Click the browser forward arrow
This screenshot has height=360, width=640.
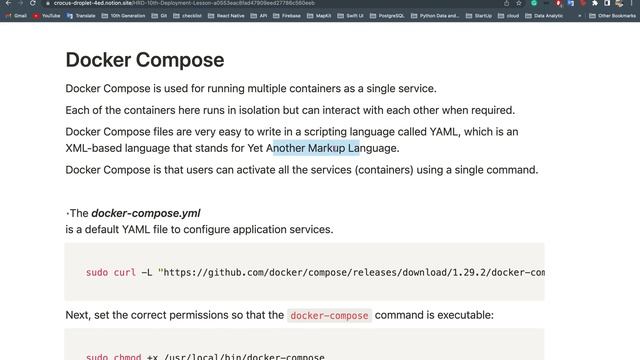pos(20,3)
